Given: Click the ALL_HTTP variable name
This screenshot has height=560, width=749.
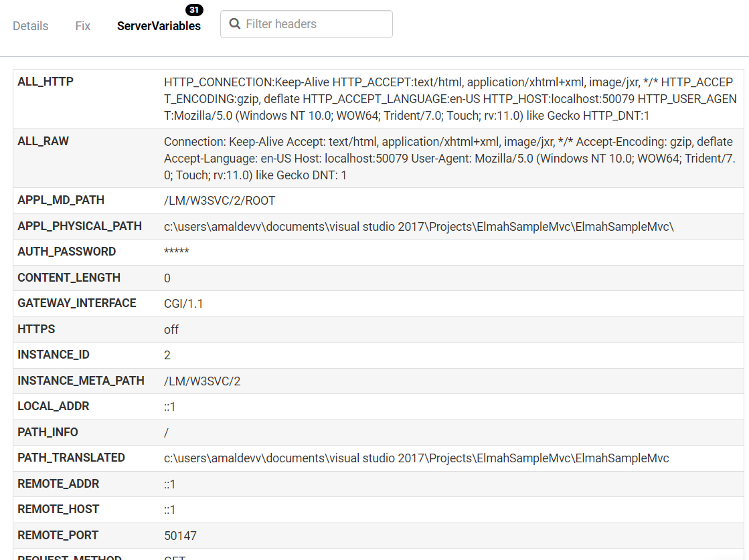Looking at the screenshot, I should click(x=46, y=82).
